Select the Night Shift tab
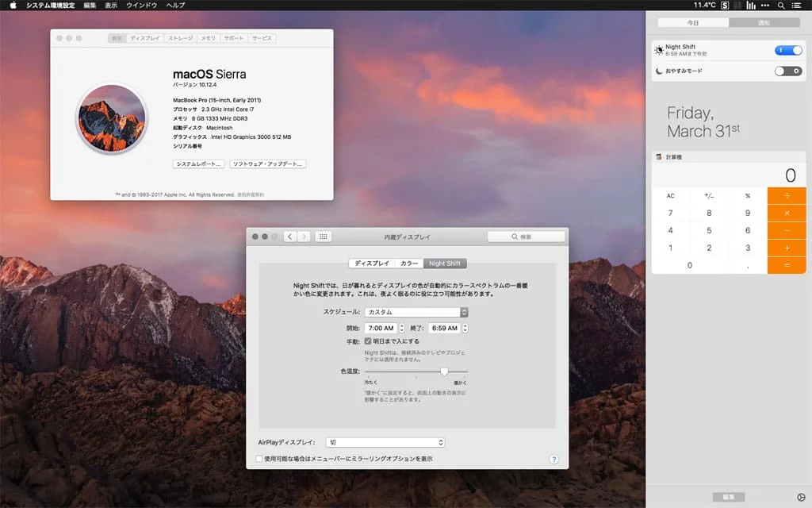Viewport: 812px width, 508px height. click(x=445, y=264)
